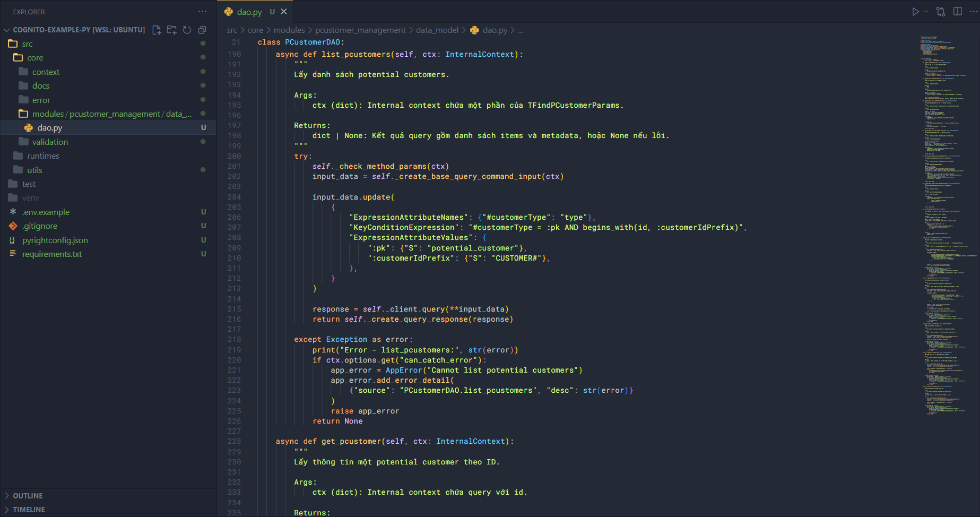Click the code minimap to jump

tap(943, 212)
